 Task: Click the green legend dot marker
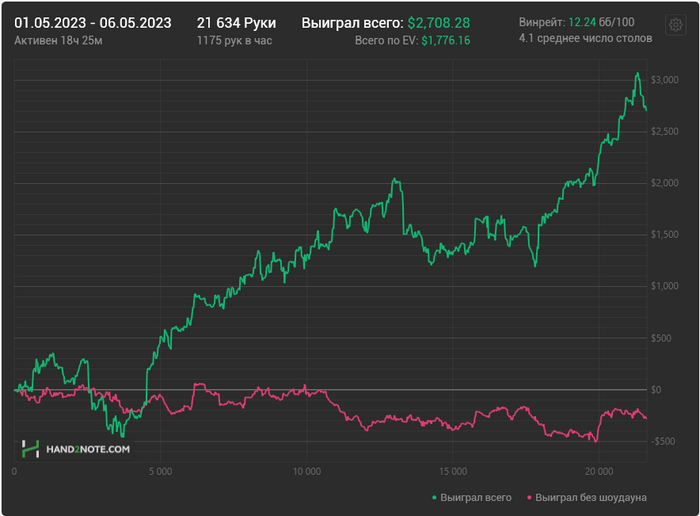point(434,498)
